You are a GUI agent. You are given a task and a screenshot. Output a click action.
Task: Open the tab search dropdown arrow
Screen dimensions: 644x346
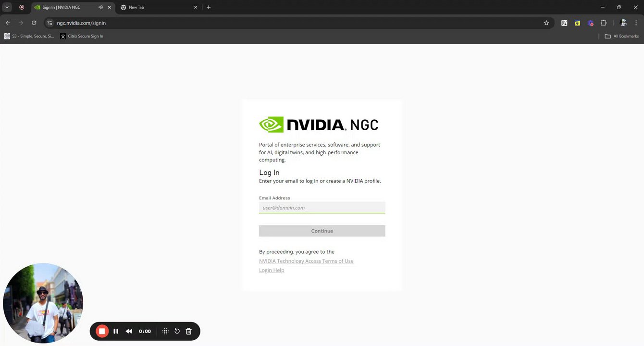pyautogui.click(x=7, y=7)
